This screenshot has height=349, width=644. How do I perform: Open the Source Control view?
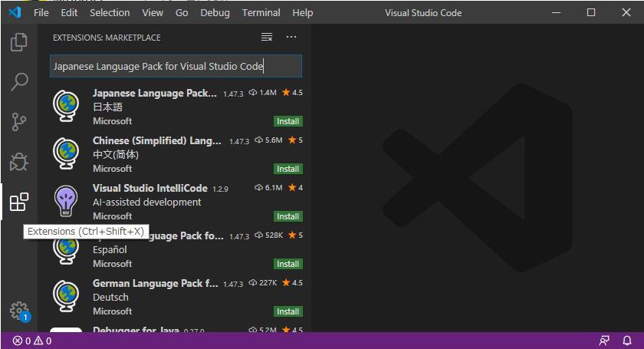tap(19, 122)
